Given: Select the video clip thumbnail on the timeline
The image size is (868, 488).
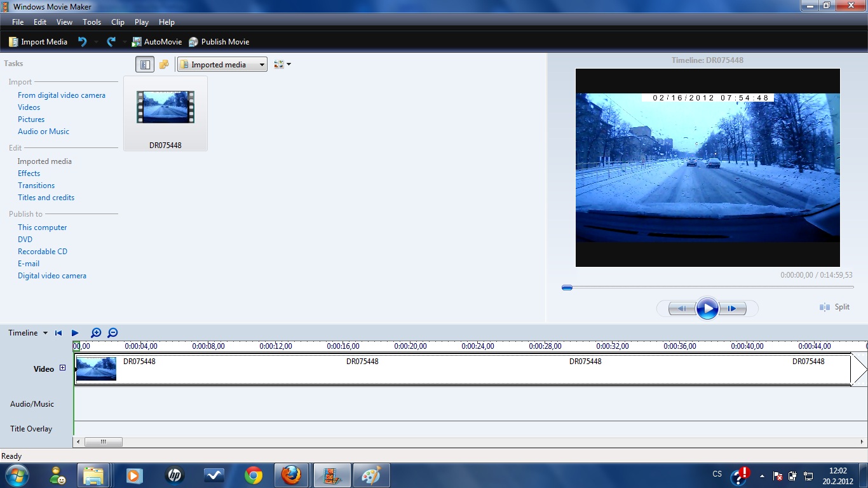Looking at the screenshot, I should [96, 369].
